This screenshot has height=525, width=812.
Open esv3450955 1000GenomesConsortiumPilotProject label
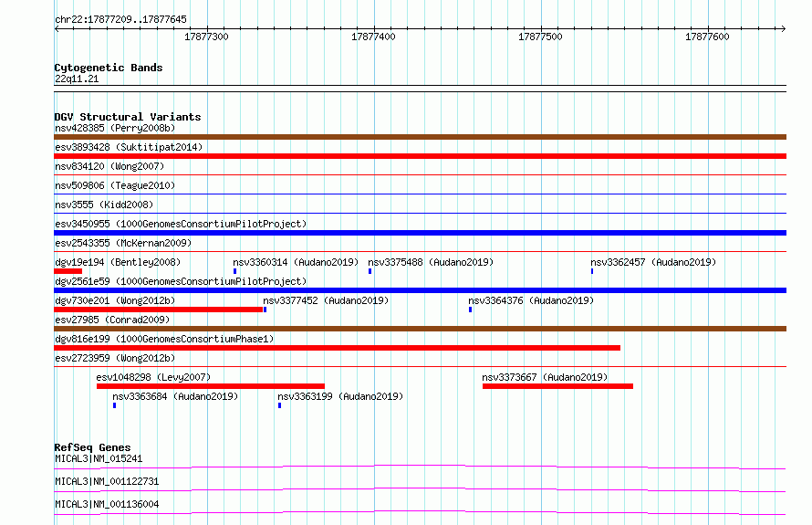point(181,224)
